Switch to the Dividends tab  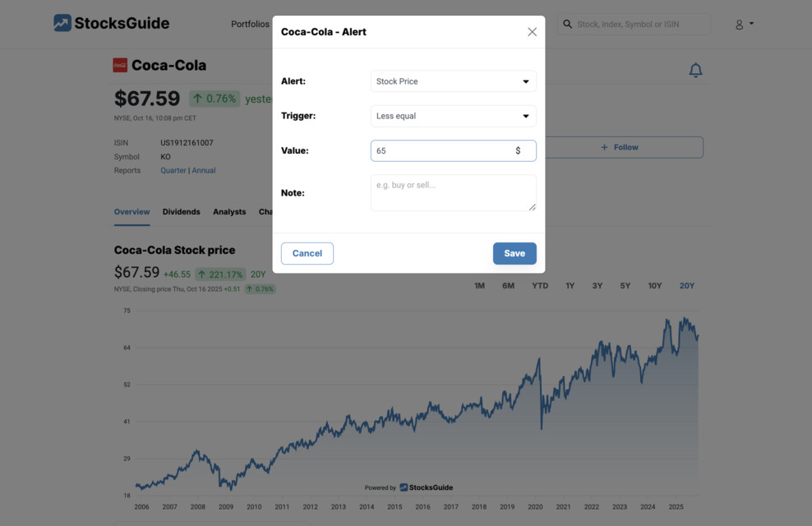click(181, 211)
